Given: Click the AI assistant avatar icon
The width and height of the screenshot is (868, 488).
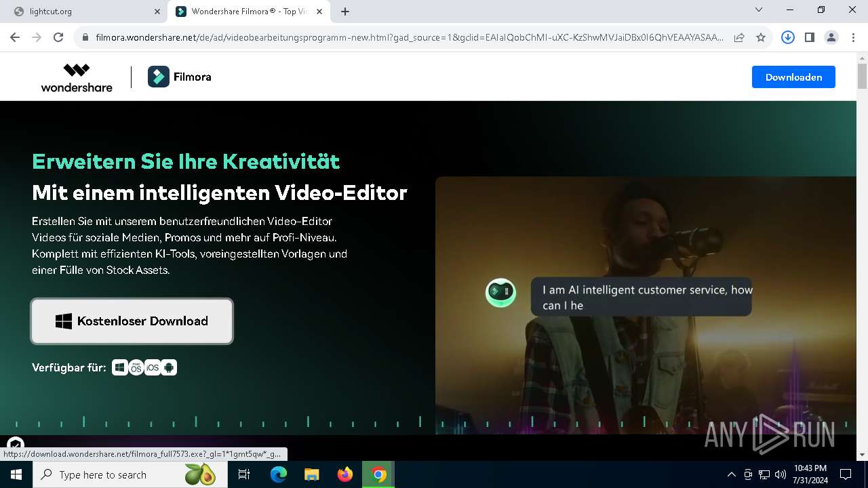Looking at the screenshot, I should (x=501, y=292).
